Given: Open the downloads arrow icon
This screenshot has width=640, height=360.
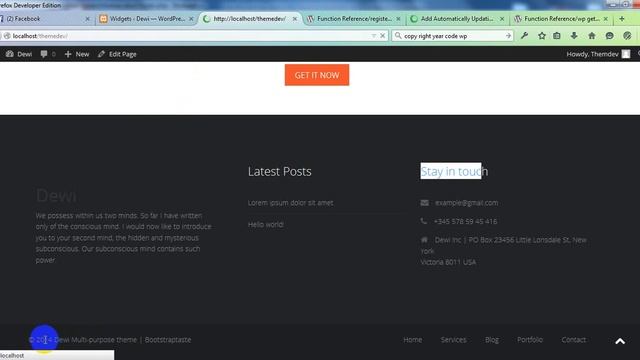Looking at the screenshot, I should pyautogui.click(x=574, y=36).
